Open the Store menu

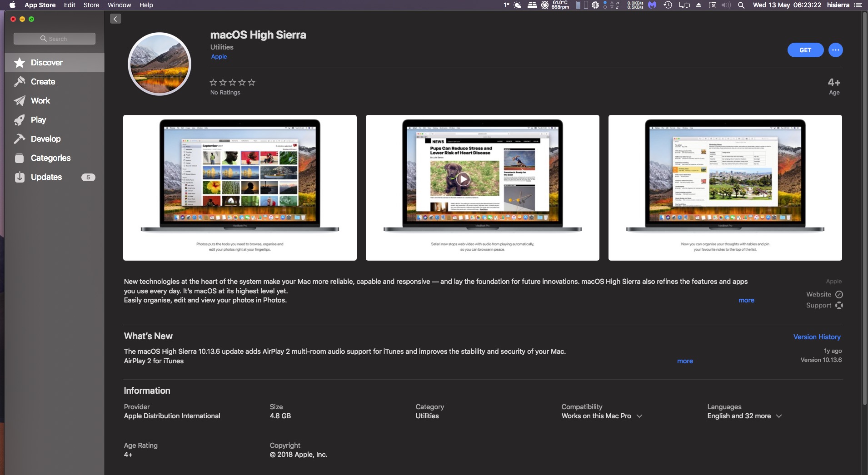pos(91,5)
